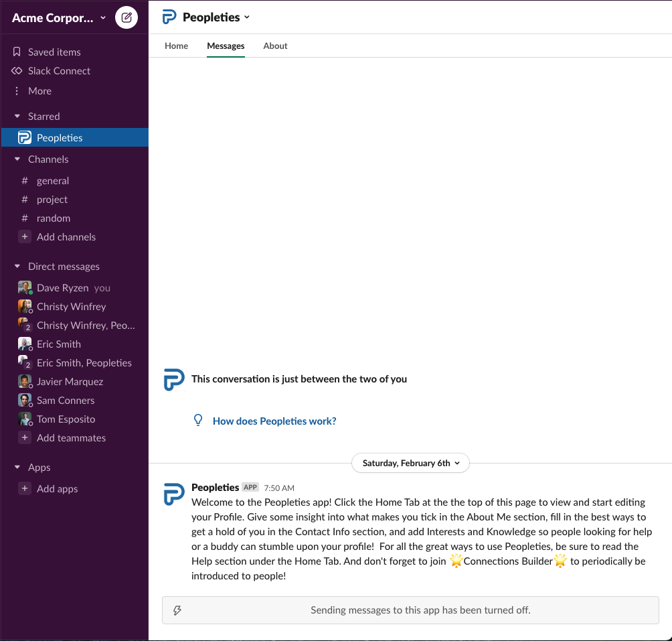Click the plus icon for Add apps

pos(25,488)
